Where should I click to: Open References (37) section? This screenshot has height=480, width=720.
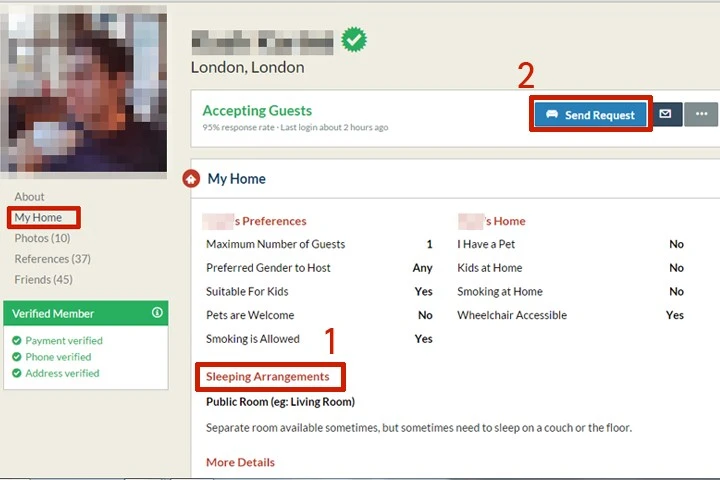pos(52,259)
